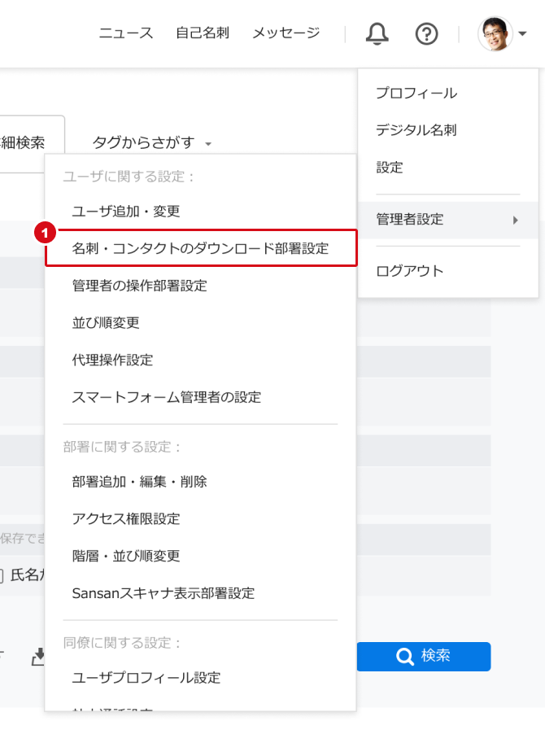The height and width of the screenshot is (756, 545).
Task: Expand the 管理者設定 submenu arrow
Action: tap(515, 220)
